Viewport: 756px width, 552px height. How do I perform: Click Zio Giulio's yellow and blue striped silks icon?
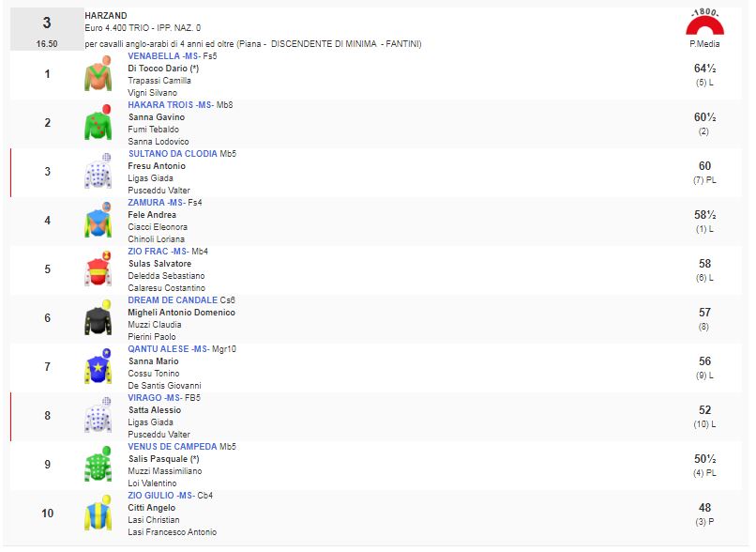(98, 514)
